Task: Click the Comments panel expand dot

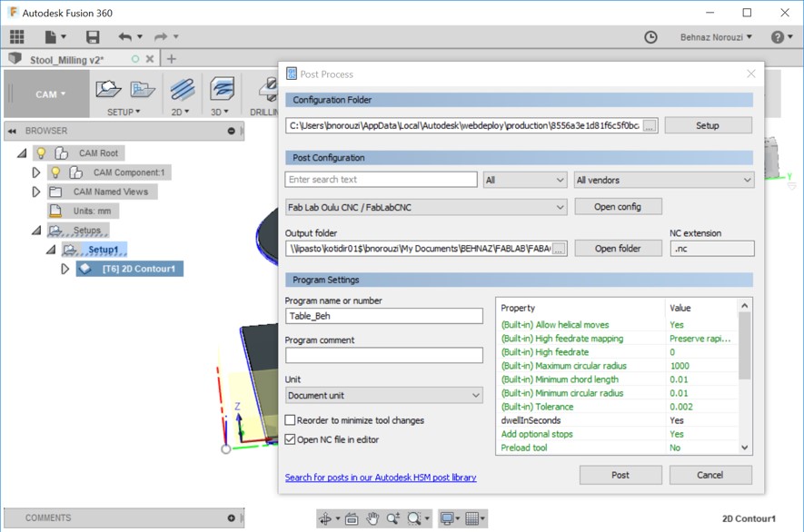Action: (x=232, y=518)
